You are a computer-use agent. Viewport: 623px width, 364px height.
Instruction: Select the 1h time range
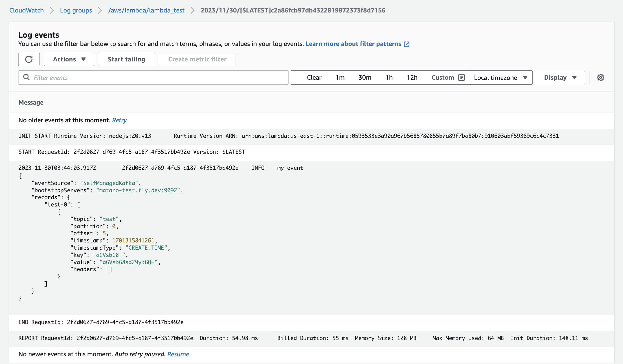point(389,78)
